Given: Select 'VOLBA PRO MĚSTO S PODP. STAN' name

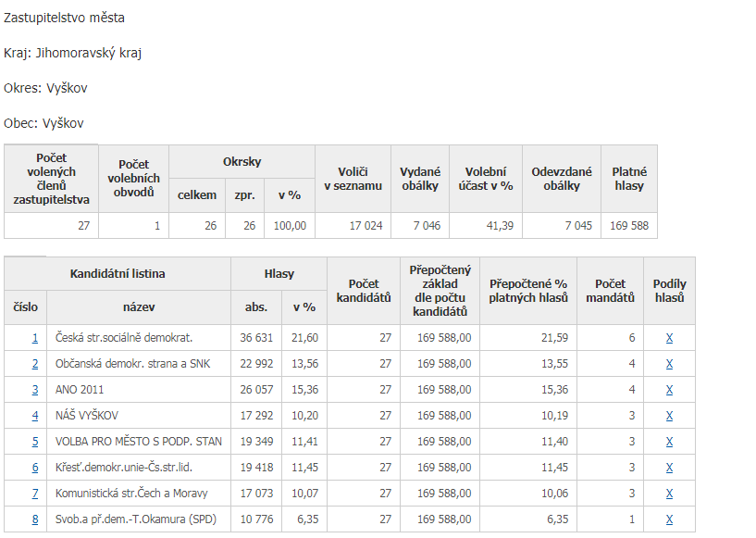Looking at the screenshot, I should click(x=139, y=442).
